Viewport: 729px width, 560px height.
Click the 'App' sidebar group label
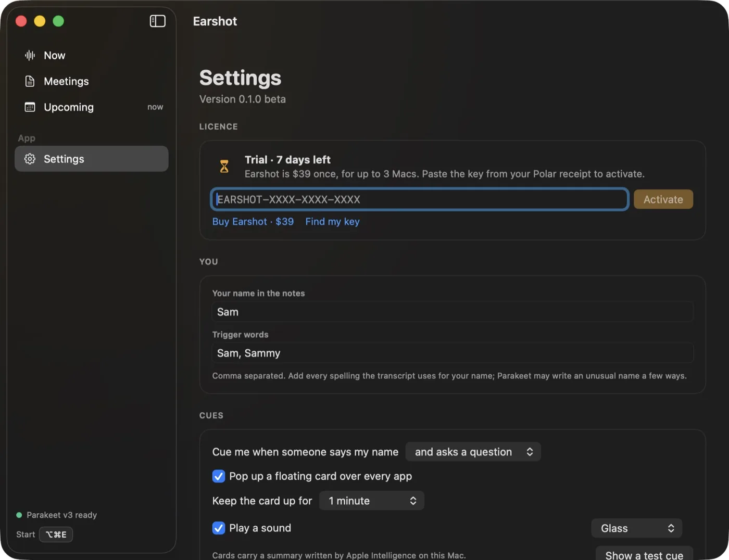pyautogui.click(x=27, y=138)
